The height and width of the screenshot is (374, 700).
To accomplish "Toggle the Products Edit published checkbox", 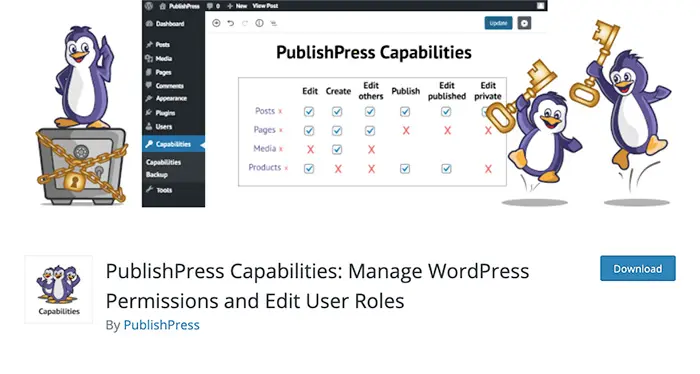I will 446,169.
